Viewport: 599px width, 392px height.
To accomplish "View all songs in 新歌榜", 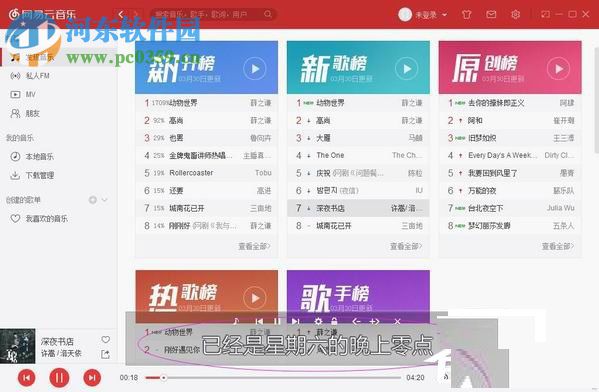I will 406,246.
